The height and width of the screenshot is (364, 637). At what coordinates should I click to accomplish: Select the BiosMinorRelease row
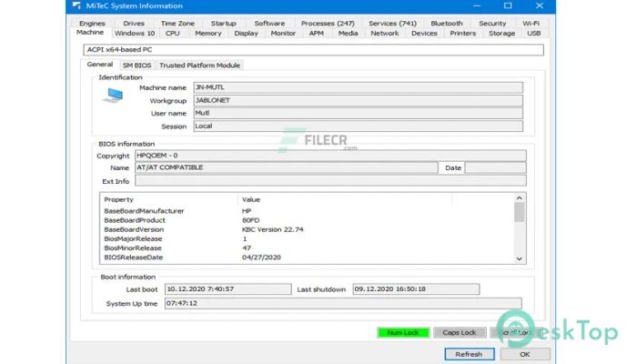308,248
